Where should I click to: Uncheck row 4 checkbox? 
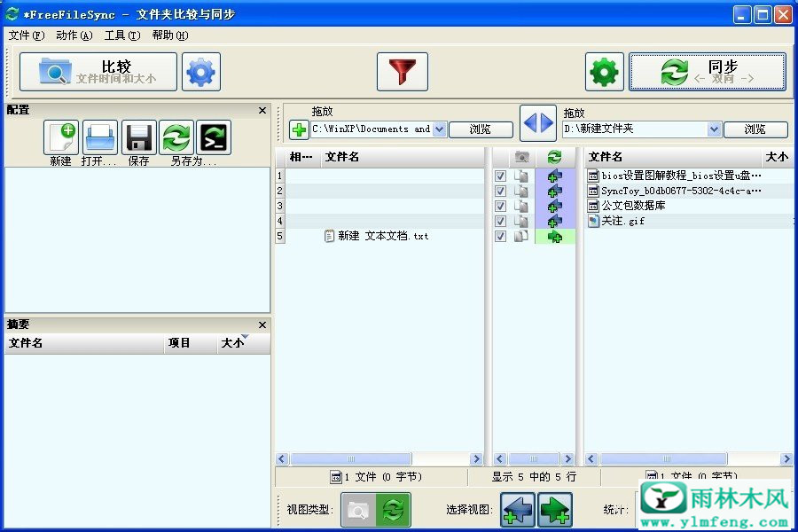[500, 222]
